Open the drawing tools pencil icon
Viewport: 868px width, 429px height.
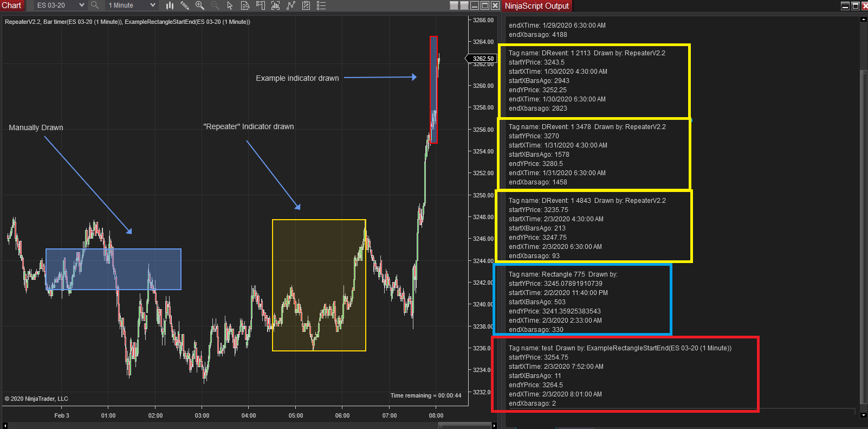click(x=185, y=5)
